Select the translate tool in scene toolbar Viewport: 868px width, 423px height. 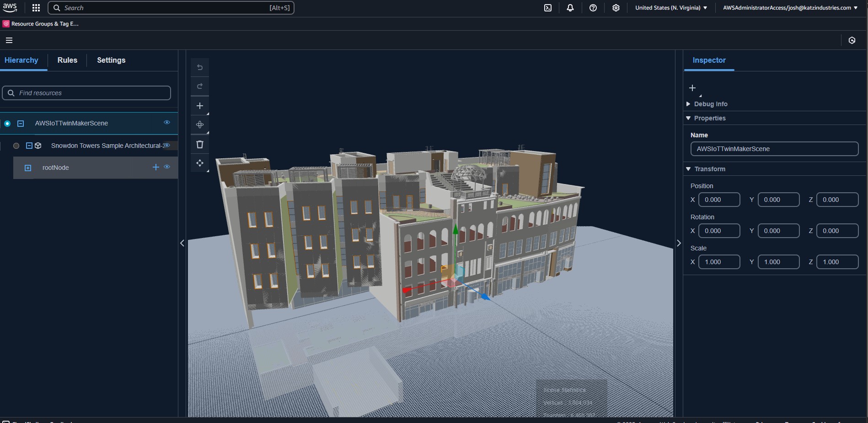(200, 163)
